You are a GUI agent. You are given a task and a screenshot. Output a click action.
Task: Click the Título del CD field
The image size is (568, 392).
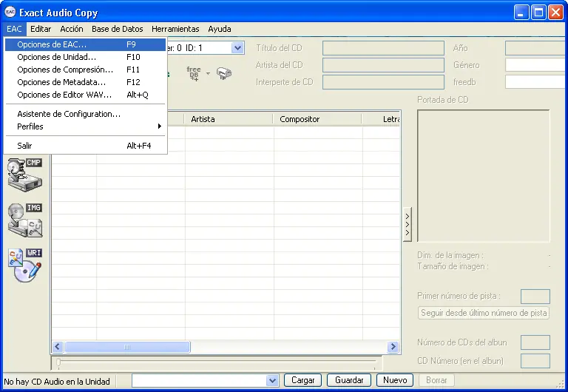(x=383, y=48)
